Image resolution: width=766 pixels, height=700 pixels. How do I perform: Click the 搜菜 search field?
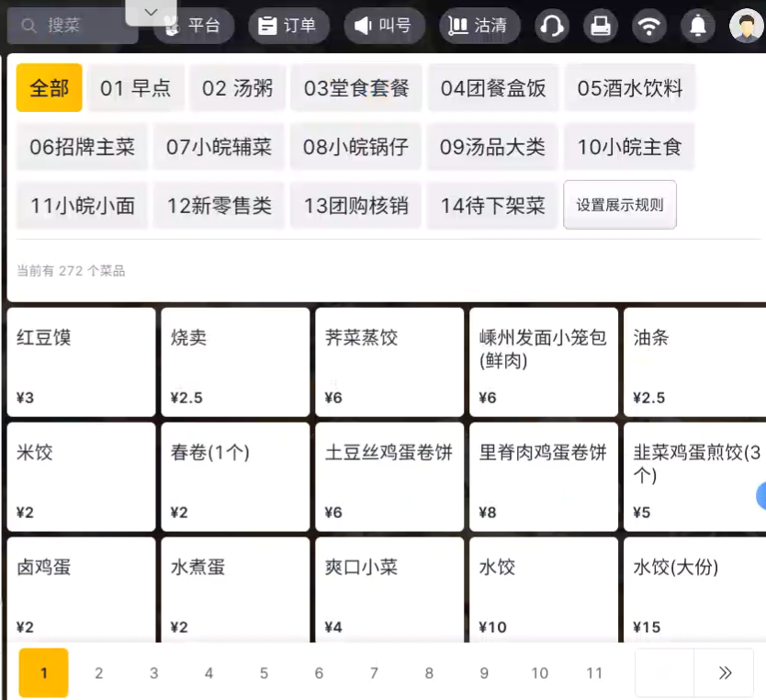[72, 26]
